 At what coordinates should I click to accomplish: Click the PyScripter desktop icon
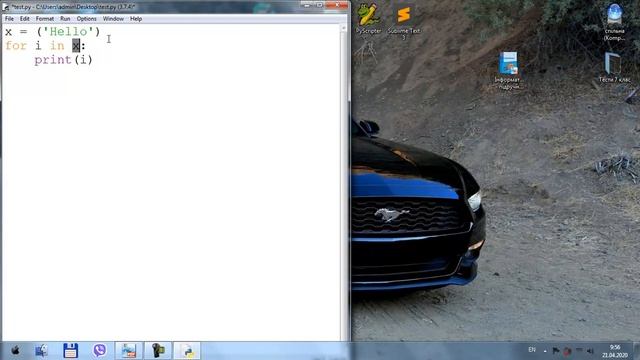tap(368, 18)
